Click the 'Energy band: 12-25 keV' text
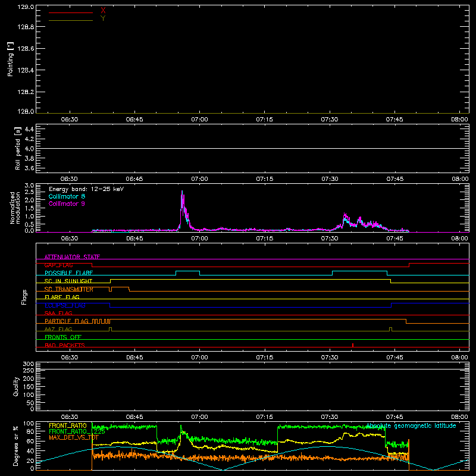The image size is (476, 476). pyautogui.click(x=86, y=189)
